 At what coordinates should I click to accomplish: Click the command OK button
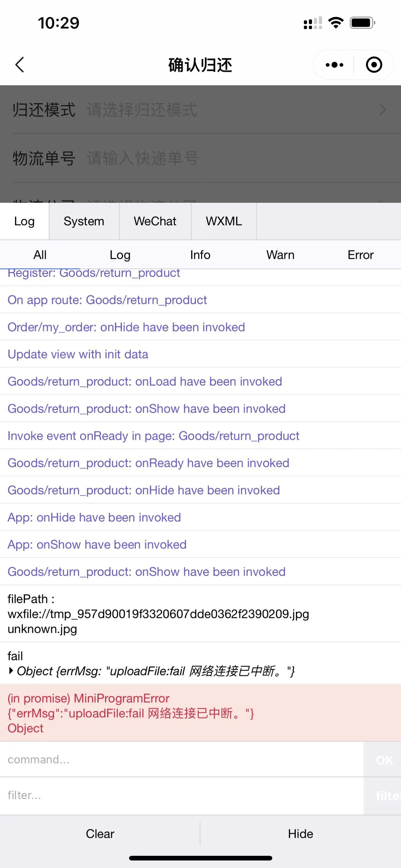tap(384, 760)
